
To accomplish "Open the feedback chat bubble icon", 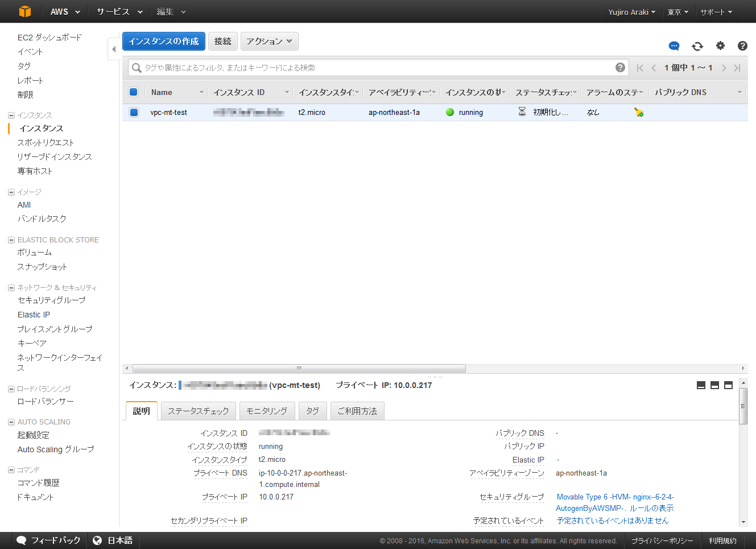I will point(674,46).
